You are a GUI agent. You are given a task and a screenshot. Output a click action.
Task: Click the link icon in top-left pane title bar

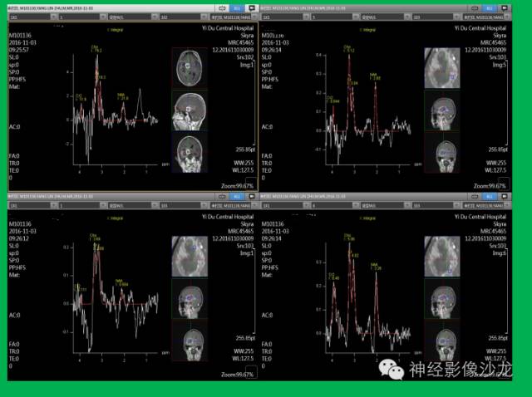pos(222,8)
